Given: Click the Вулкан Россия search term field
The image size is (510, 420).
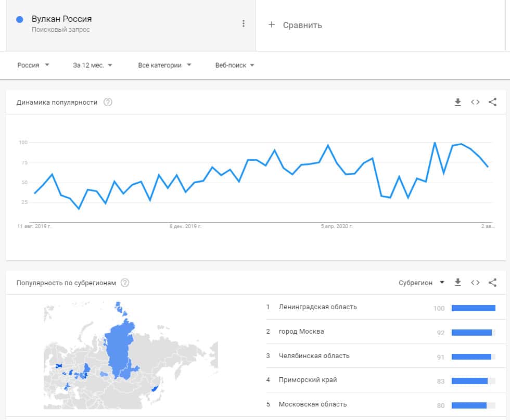Looking at the screenshot, I should tap(62, 19).
